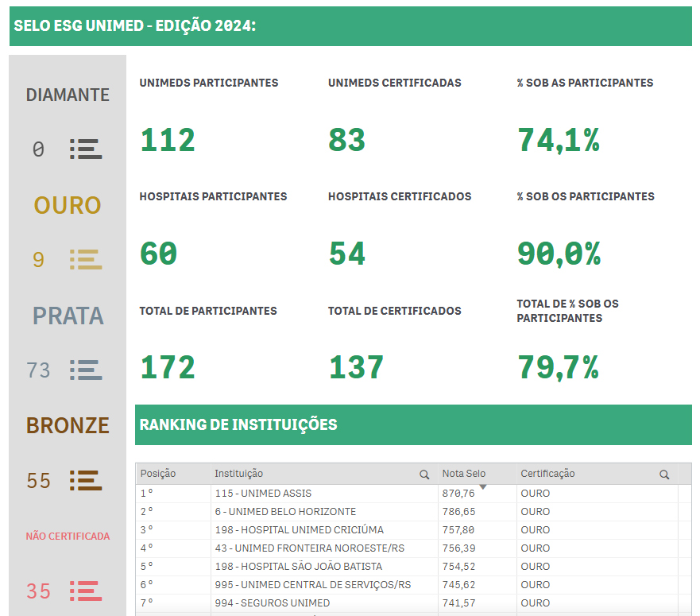The height and width of the screenshot is (616, 700).
Task: Click the 90,0% hospitals percentage value
Action: tap(559, 254)
